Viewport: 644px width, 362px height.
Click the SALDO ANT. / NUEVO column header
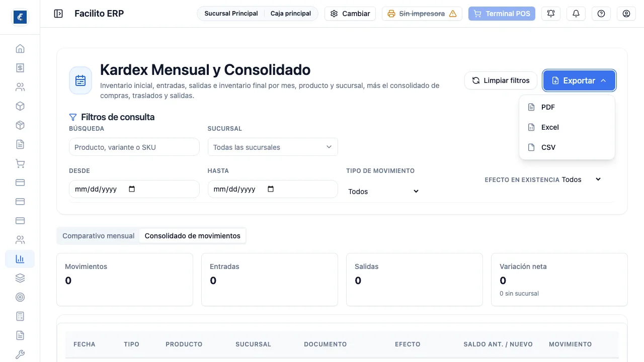pyautogui.click(x=498, y=344)
